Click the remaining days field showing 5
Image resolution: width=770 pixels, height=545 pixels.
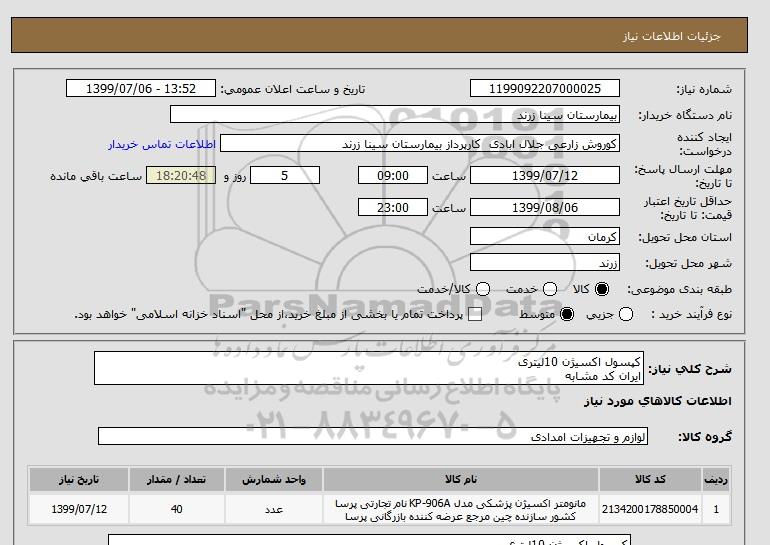pos(285,176)
